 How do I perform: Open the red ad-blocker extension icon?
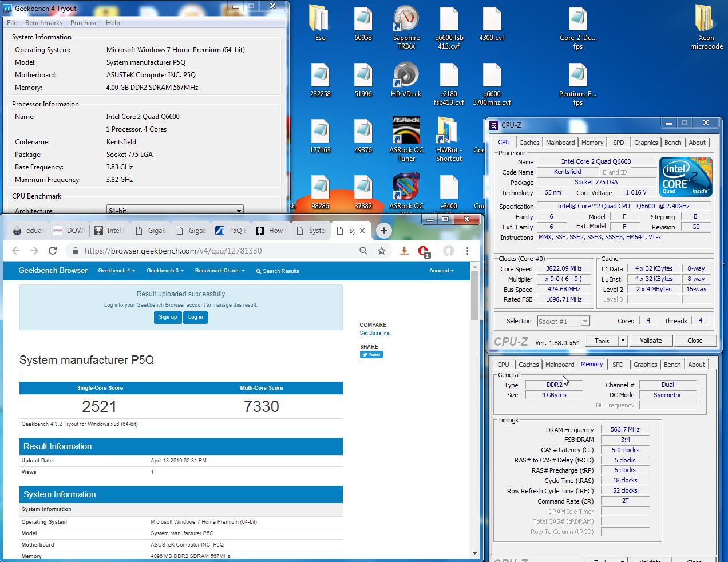[x=424, y=251]
